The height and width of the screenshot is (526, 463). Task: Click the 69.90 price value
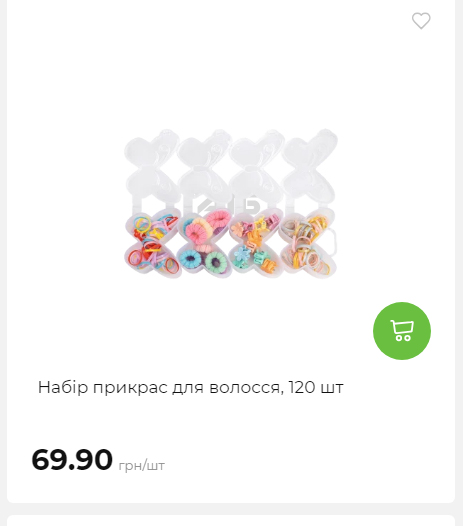pyautogui.click(x=72, y=459)
